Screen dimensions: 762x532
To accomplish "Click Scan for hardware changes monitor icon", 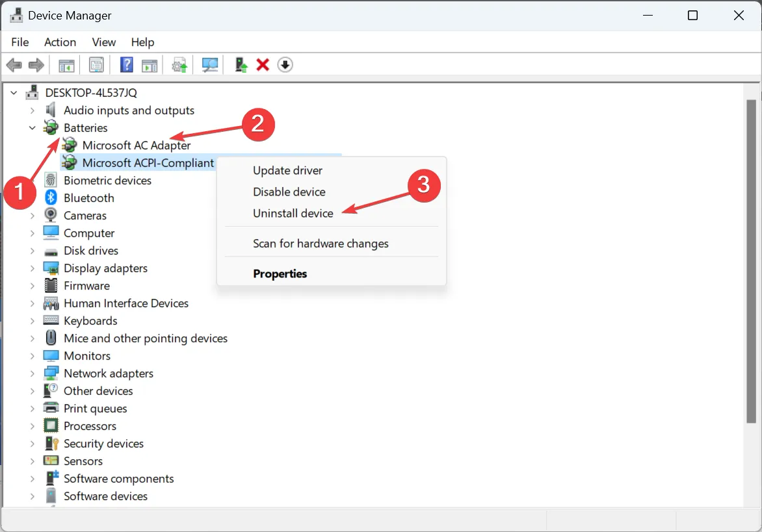I will pos(210,64).
